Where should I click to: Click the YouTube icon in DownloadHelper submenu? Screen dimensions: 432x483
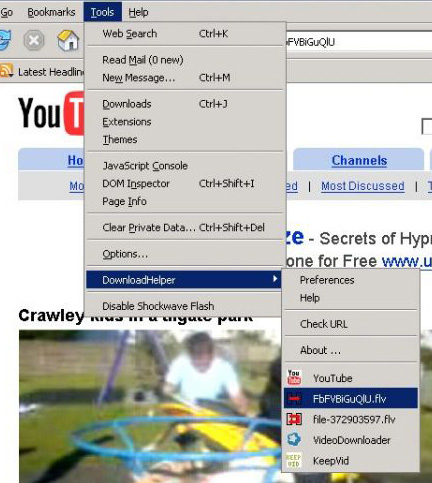[294, 378]
